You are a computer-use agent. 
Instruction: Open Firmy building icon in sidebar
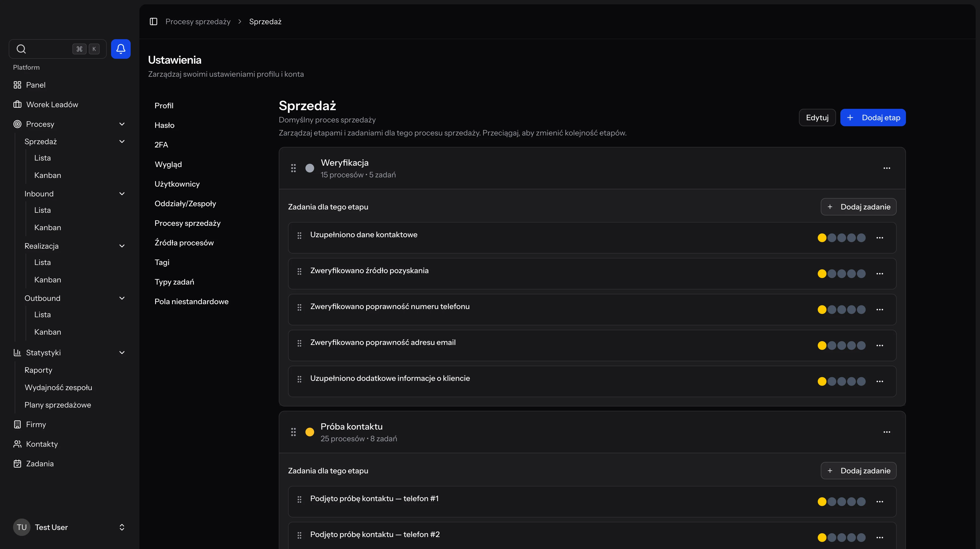pos(17,424)
